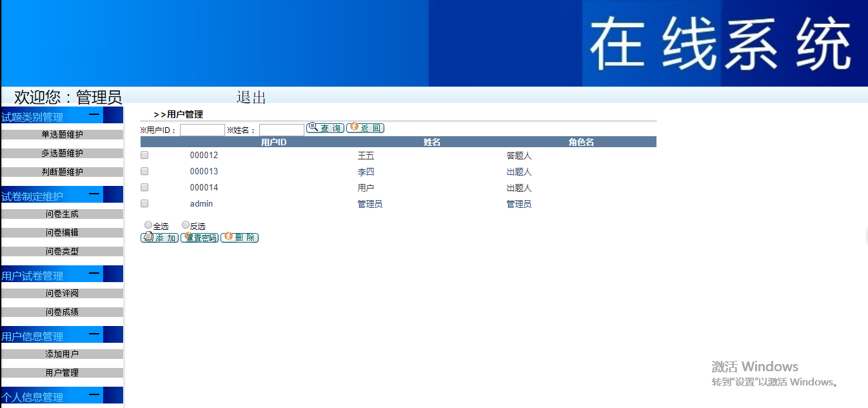Open 问卷编辑 menu item
This screenshot has height=408, width=868.
click(x=62, y=232)
